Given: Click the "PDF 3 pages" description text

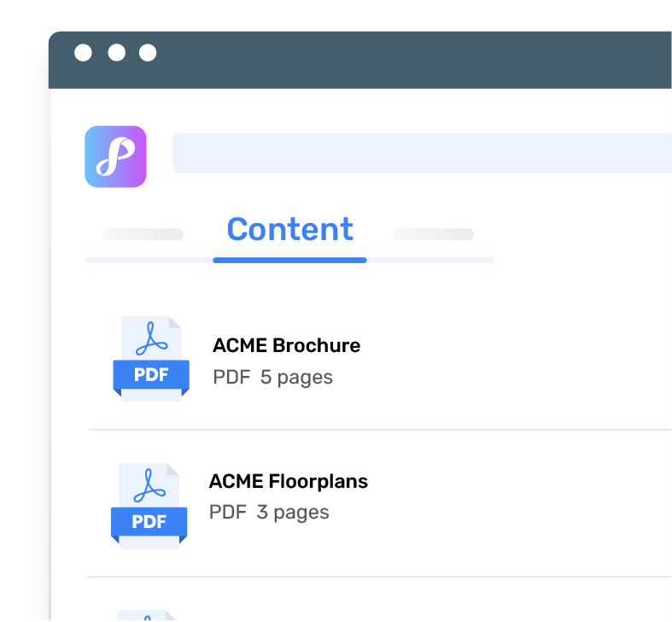Looking at the screenshot, I should 269,513.
